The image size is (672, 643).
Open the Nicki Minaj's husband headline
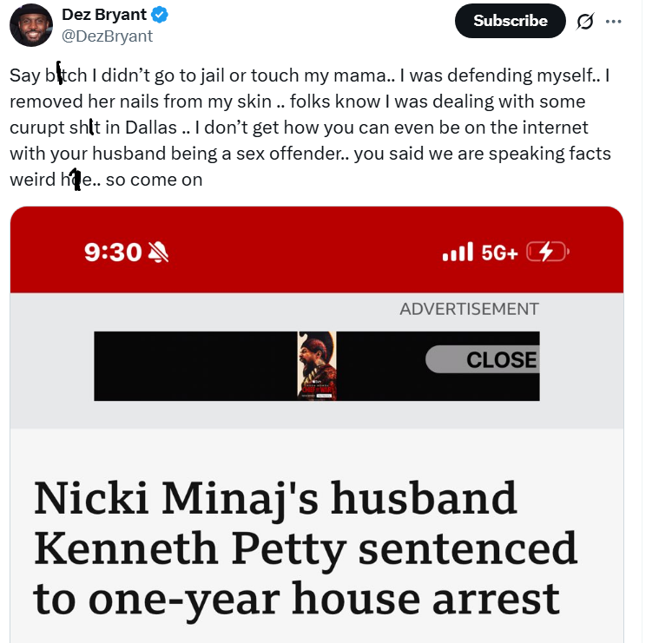click(x=305, y=548)
